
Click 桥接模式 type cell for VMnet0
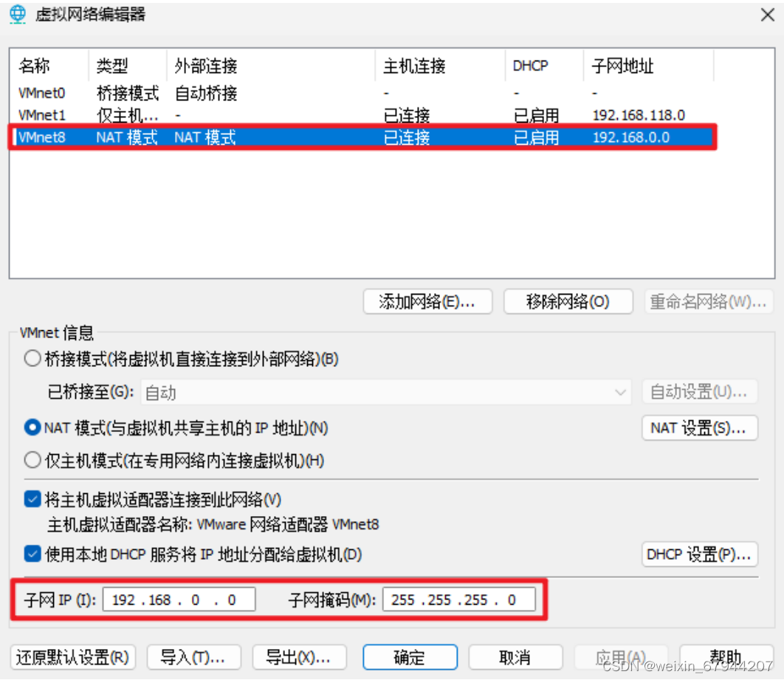[x=128, y=93]
